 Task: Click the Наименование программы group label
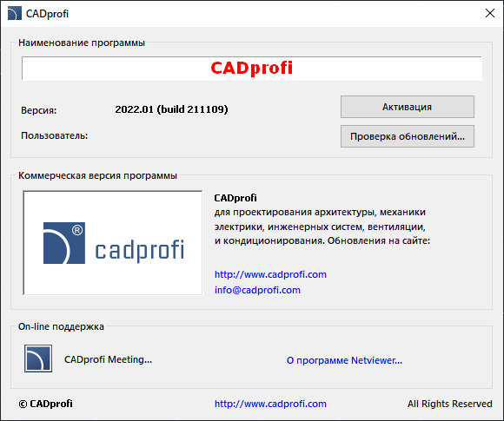coord(82,43)
